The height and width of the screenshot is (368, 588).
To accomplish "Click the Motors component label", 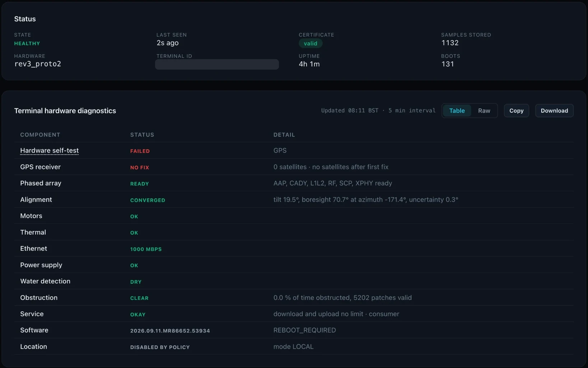I will [31, 216].
